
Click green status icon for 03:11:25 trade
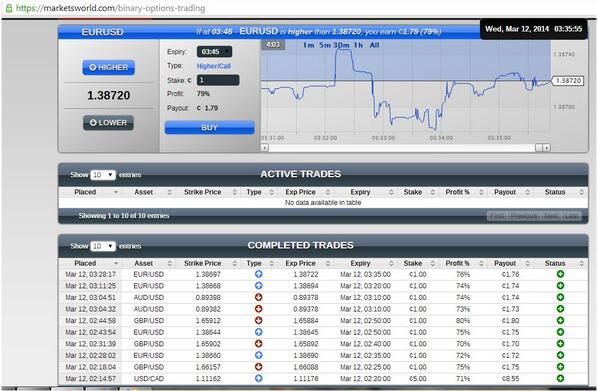[x=560, y=286]
